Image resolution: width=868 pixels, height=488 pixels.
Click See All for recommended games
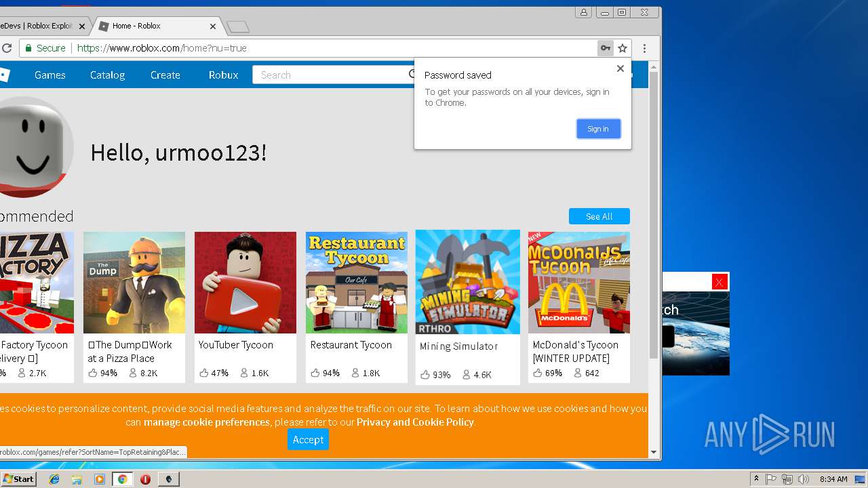coord(599,216)
